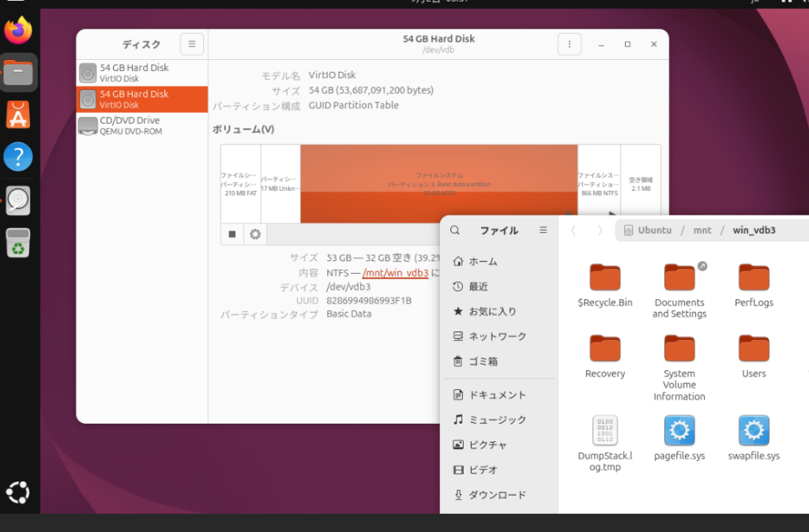This screenshot has width=809, height=532.
Task: Select the Users folder
Action: click(754, 357)
